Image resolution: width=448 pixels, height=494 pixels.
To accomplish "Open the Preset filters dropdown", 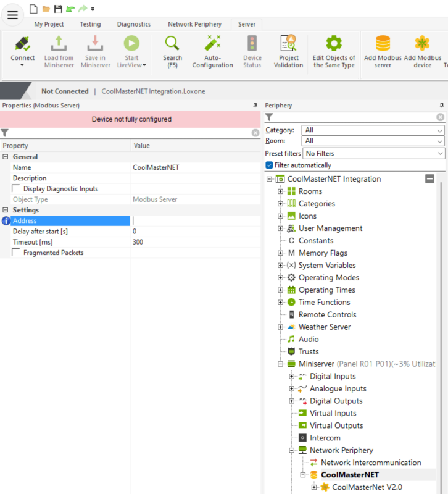I will point(373,153).
